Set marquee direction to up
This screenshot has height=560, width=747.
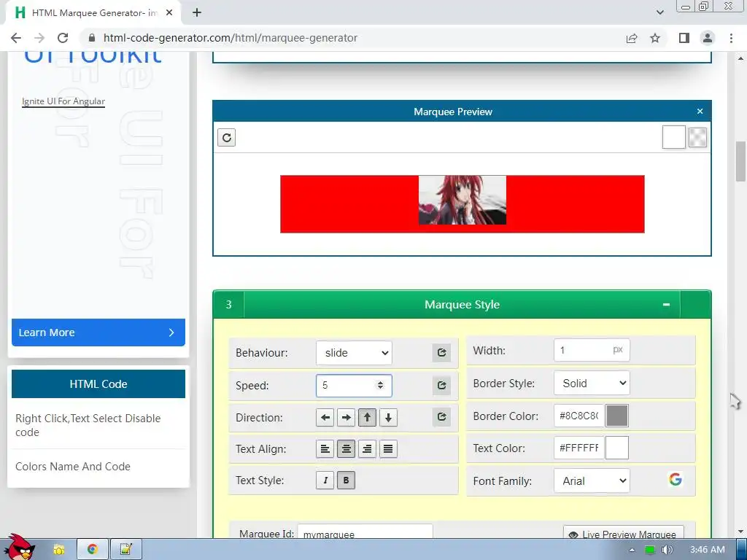pos(367,418)
